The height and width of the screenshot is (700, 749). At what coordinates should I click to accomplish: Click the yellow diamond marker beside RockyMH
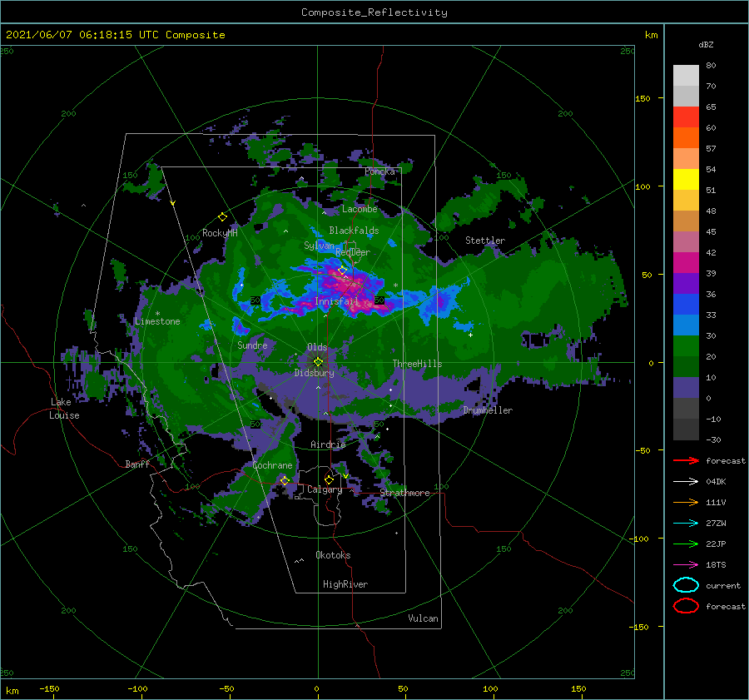[222, 217]
